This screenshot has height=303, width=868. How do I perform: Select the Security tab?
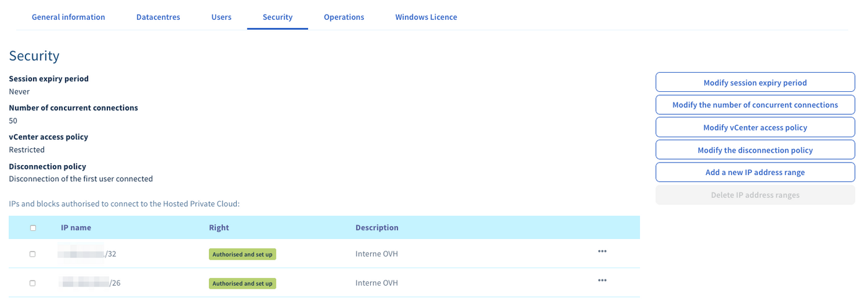(x=277, y=17)
